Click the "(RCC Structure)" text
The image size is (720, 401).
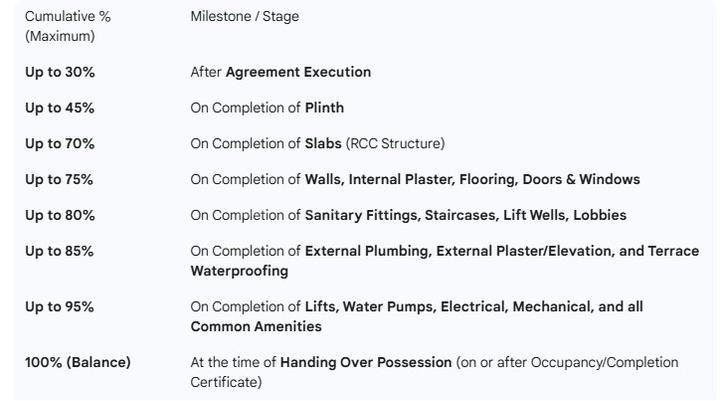(395, 144)
